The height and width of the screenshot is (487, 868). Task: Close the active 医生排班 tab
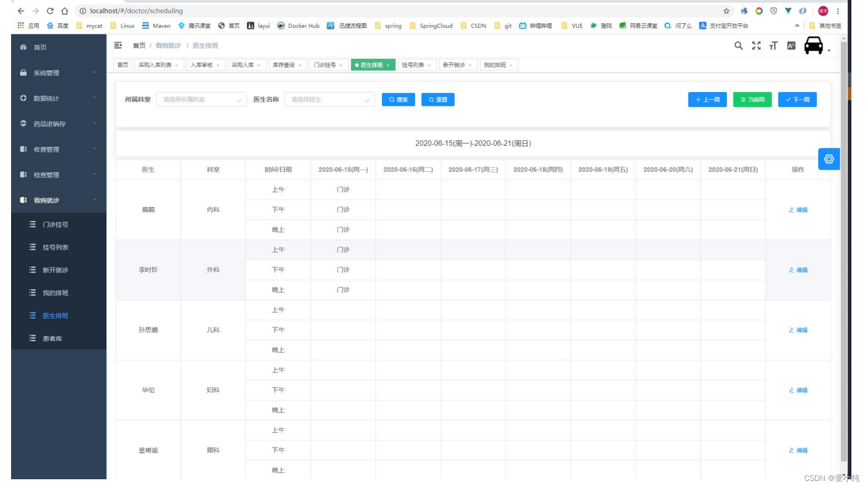pyautogui.click(x=388, y=65)
